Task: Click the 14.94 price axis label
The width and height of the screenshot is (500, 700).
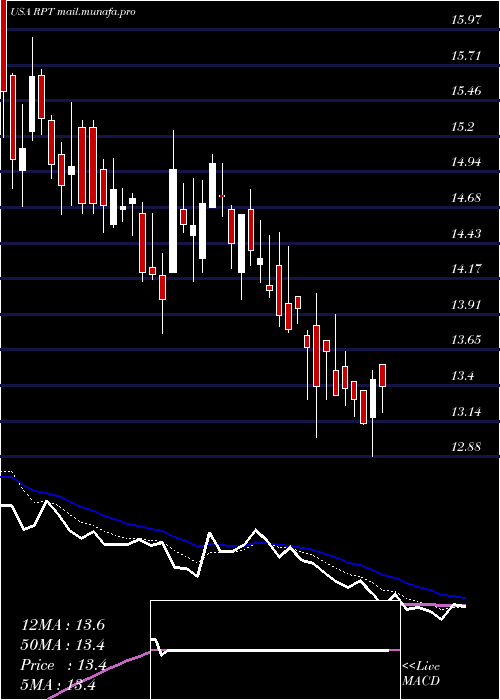Action: pyautogui.click(x=467, y=162)
